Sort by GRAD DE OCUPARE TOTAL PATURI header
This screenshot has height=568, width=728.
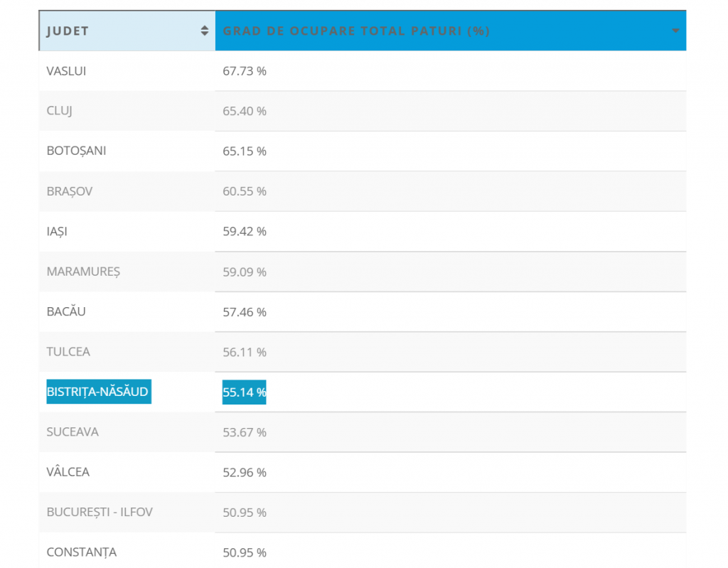coord(356,31)
